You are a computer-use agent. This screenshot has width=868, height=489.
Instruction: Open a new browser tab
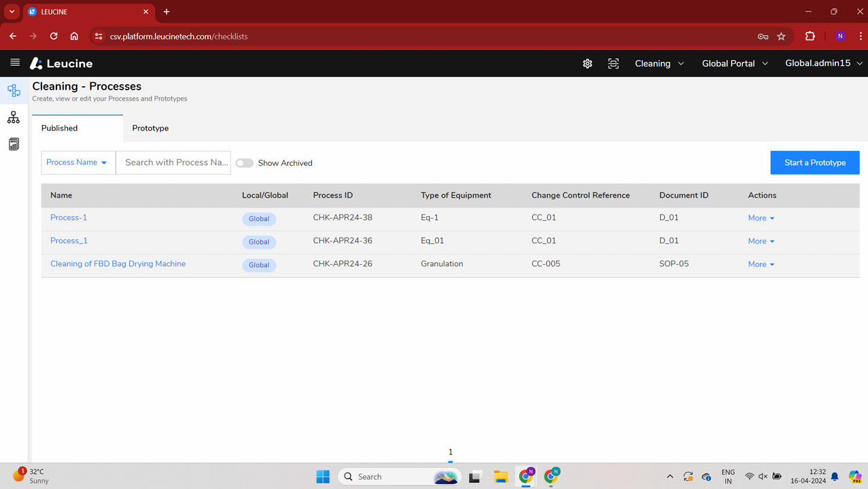click(x=167, y=12)
